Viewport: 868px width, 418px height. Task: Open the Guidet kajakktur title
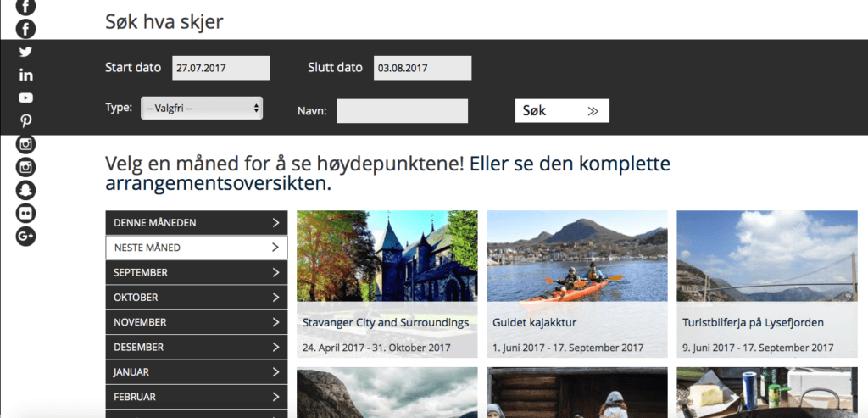tap(534, 322)
